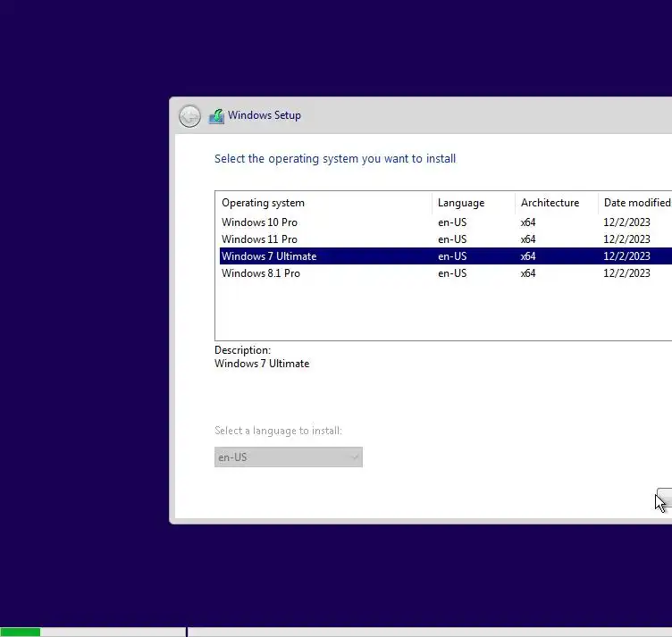
Task: Click x64 cell in Windows 8.1 Pro row
Action: point(528,273)
